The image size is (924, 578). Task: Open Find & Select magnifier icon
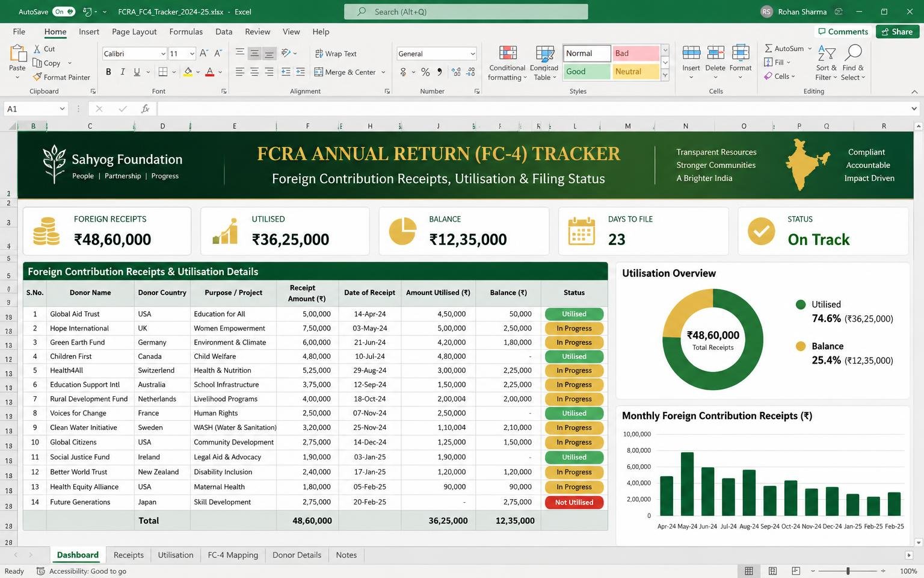point(853,53)
